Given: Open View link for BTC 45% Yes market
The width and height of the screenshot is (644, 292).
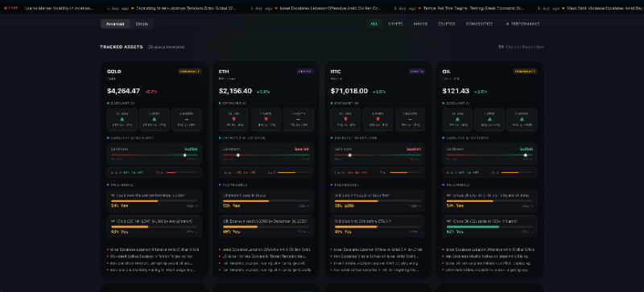Looking at the screenshot, I should click(415, 232).
